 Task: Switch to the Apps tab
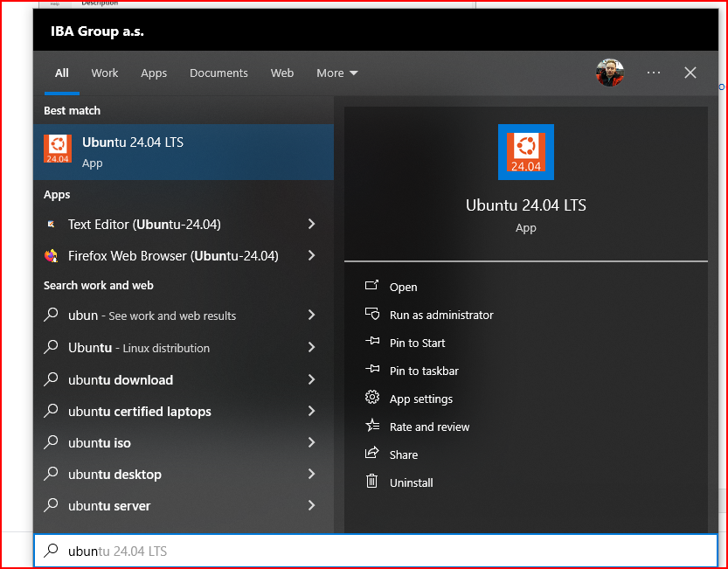click(x=154, y=73)
